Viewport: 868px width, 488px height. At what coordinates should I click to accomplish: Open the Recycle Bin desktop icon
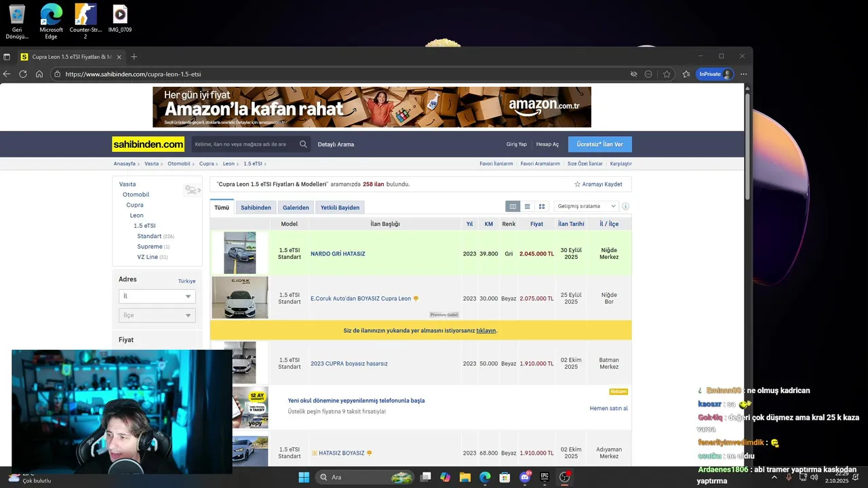click(17, 22)
